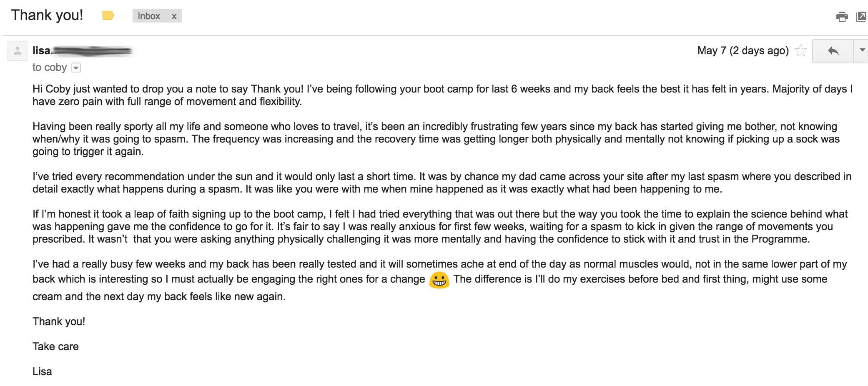This screenshot has height=386, width=868.
Task: Click the sender name lisa
Action: (x=42, y=50)
